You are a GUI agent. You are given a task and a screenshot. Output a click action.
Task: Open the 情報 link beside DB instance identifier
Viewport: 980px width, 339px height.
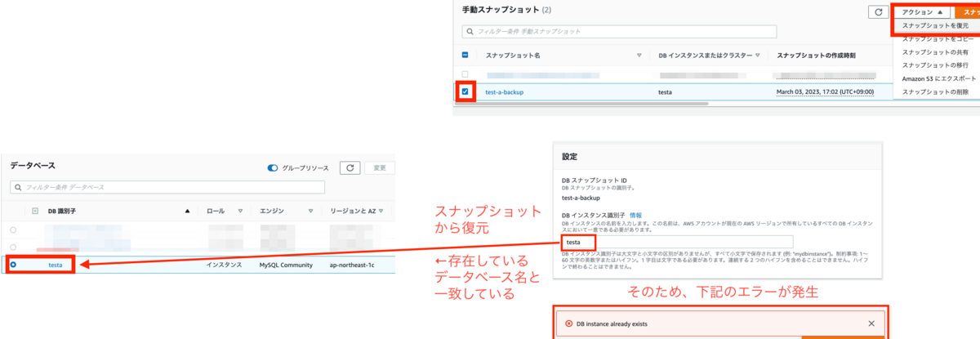click(637, 214)
